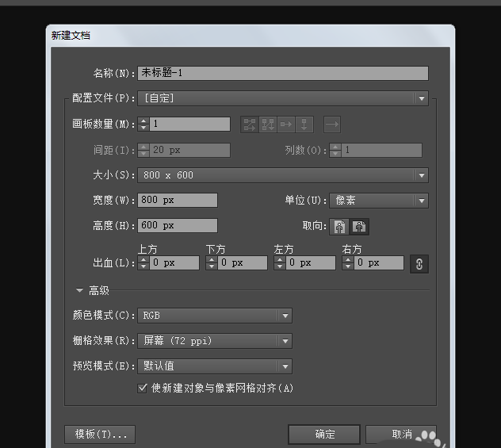Select grid by column artboard layout icon
501x448 pixels.
pos(268,124)
